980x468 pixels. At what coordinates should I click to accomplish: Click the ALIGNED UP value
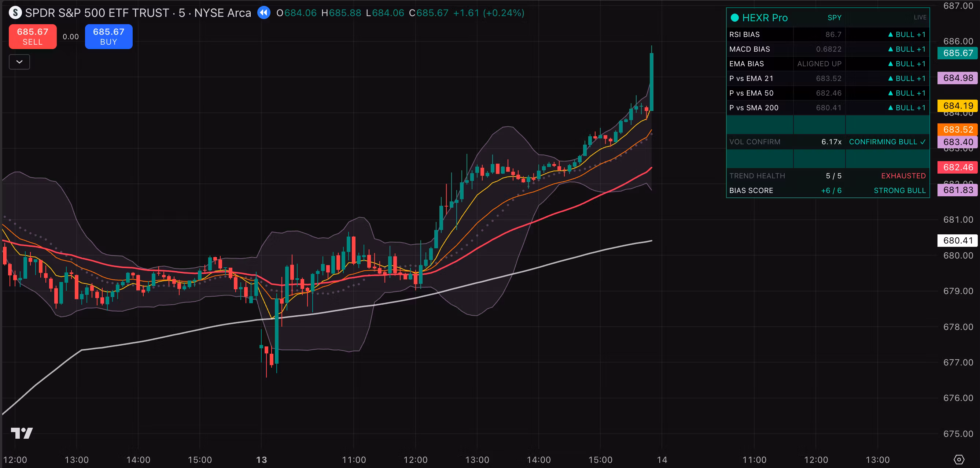click(819, 64)
